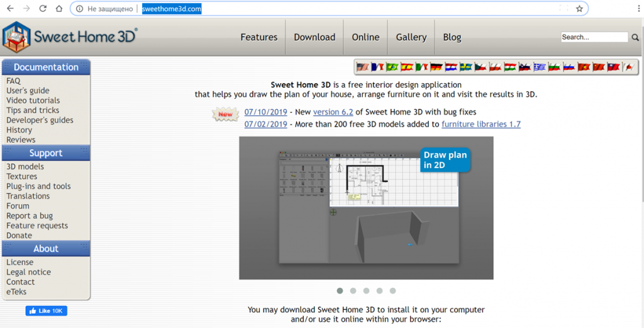644x328 pixels.
Task: Open the Developer's guides link
Action: 40,120
